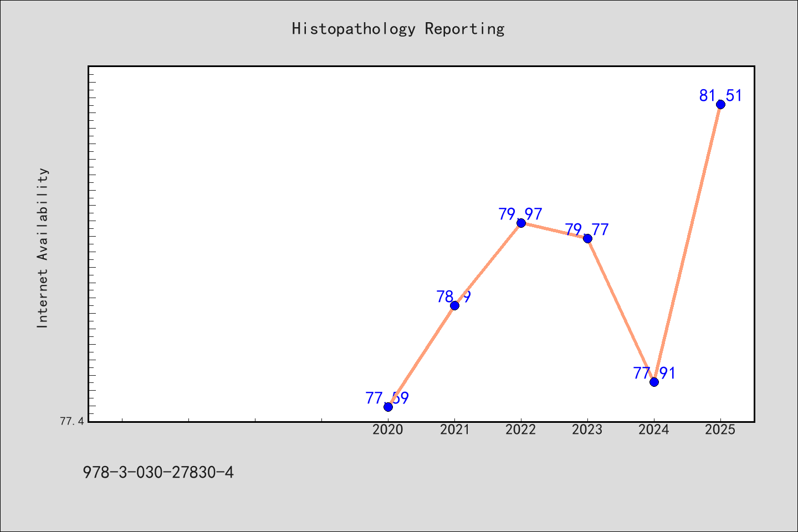798x532 pixels.
Task: Click the data label 81.51
Action: [x=720, y=95]
